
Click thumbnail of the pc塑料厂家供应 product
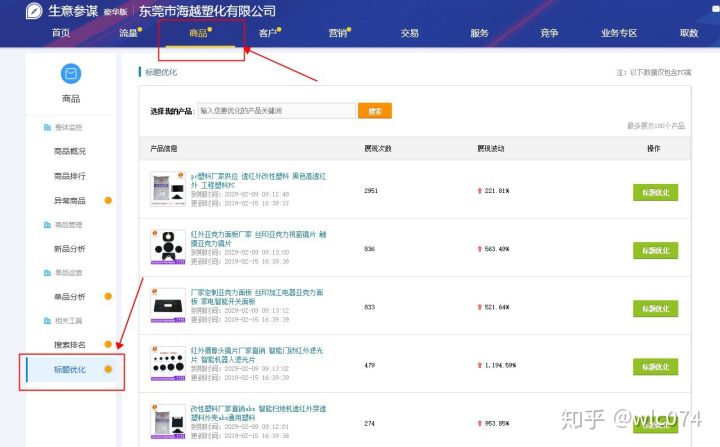coord(168,189)
